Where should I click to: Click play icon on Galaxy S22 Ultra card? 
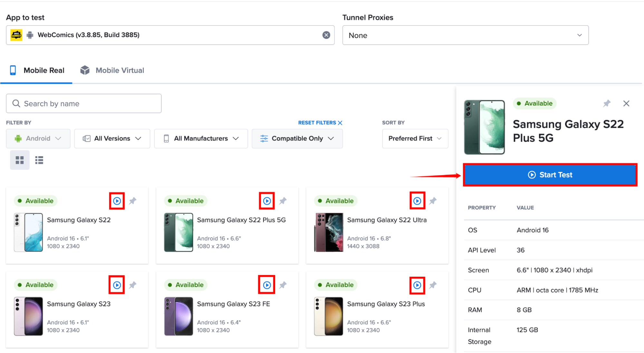[417, 201]
